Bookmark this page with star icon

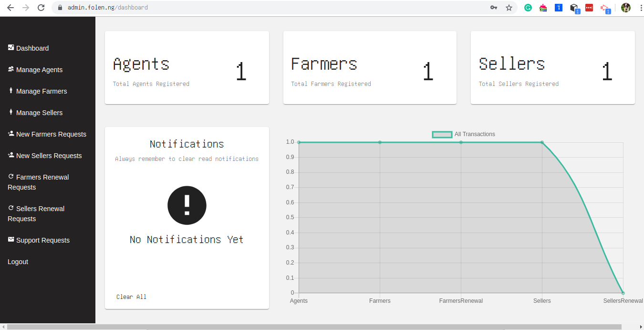509,8
